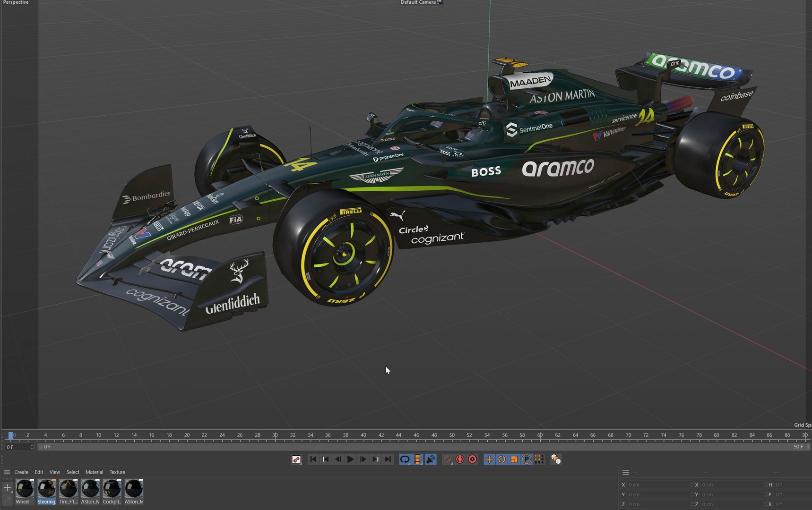Open the Create menu in Material Manager

(21, 472)
